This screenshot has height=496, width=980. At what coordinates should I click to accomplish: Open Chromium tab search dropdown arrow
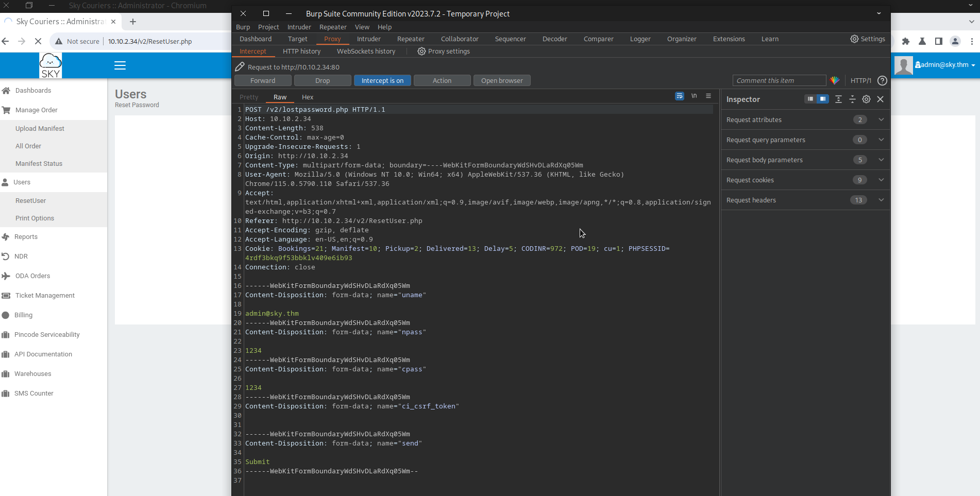[971, 22]
